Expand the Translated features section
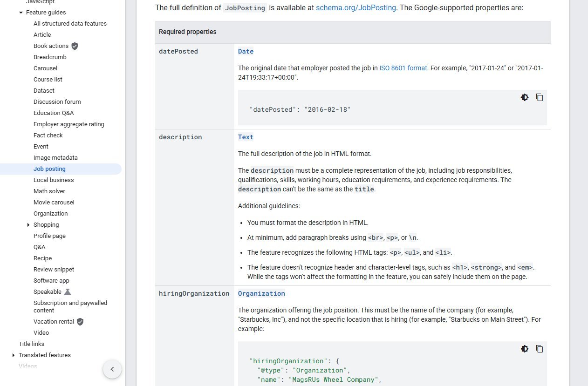 click(x=14, y=355)
